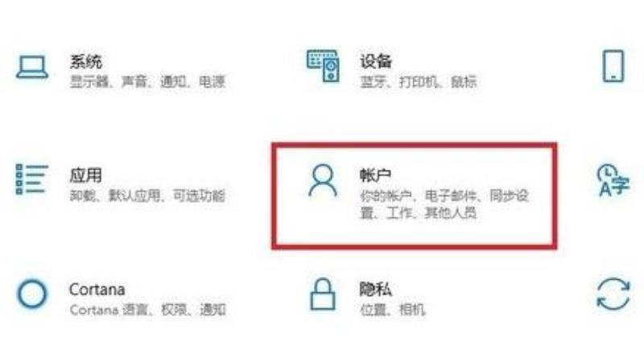Click the 卸载、默认应用、可选功能 description
The width and height of the screenshot is (644, 354).
click(147, 196)
